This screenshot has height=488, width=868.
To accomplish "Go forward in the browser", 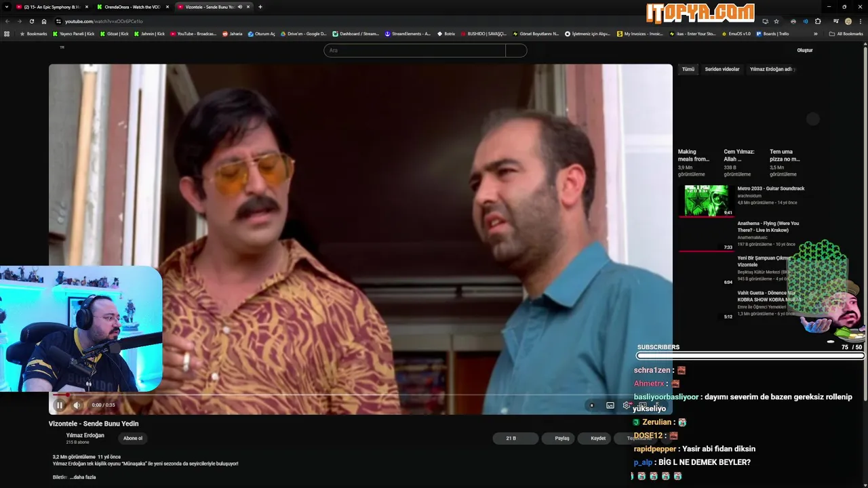I will tap(20, 21).
